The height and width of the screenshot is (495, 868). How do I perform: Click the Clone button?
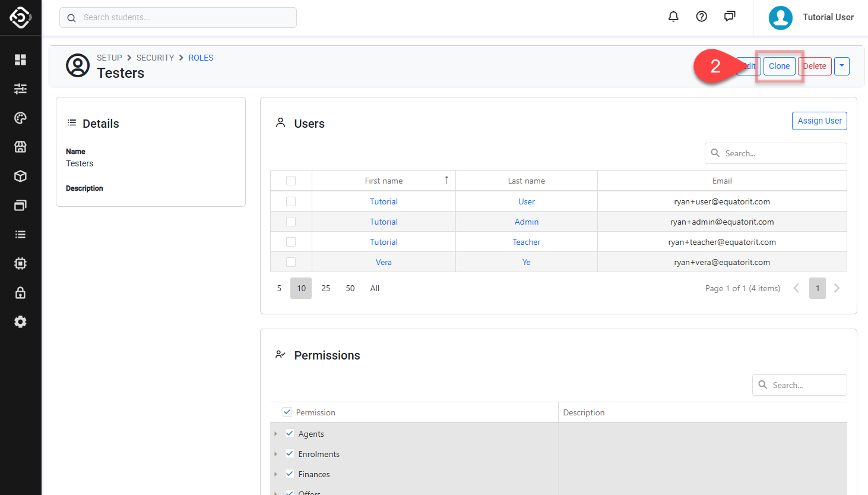779,66
